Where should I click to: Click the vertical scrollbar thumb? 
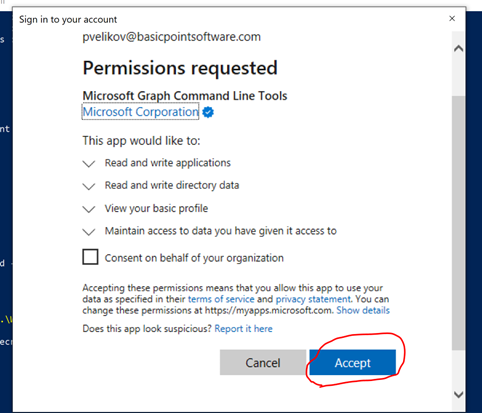pos(459,223)
